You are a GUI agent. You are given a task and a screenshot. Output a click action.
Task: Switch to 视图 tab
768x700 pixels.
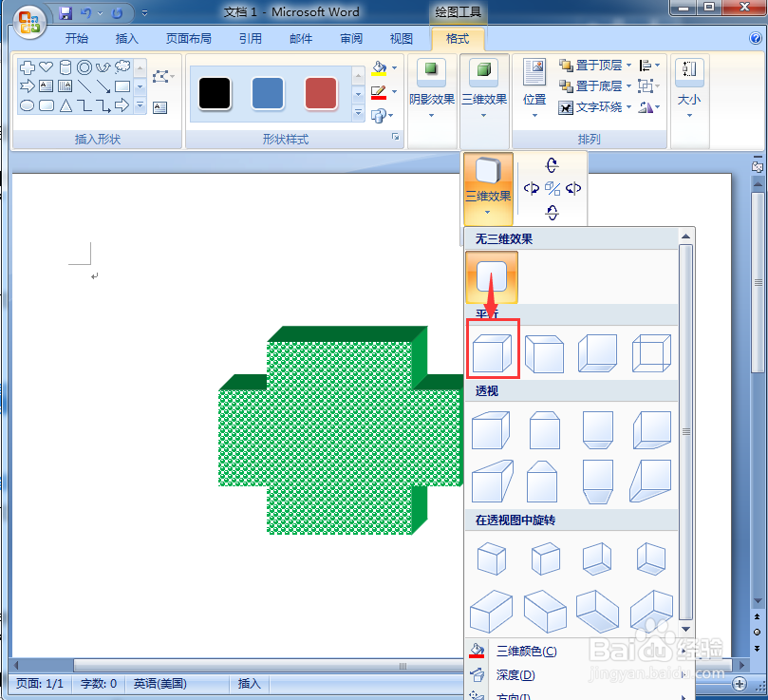point(402,39)
